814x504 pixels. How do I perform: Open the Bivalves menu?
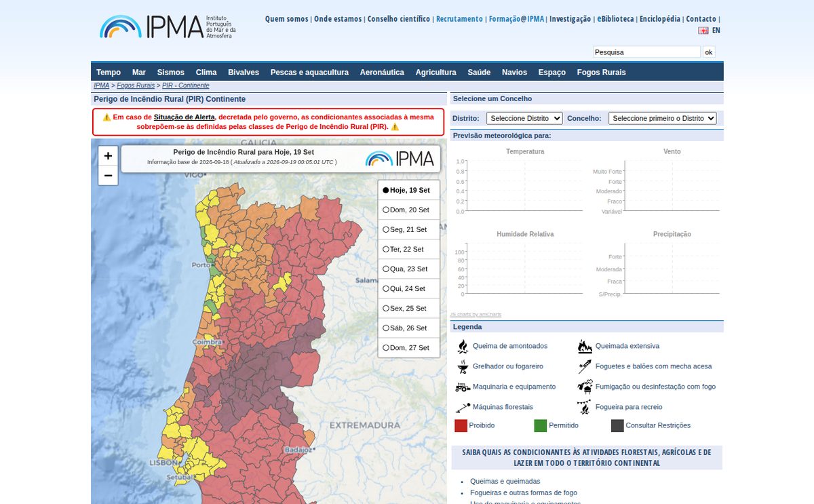click(x=244, y=73)
